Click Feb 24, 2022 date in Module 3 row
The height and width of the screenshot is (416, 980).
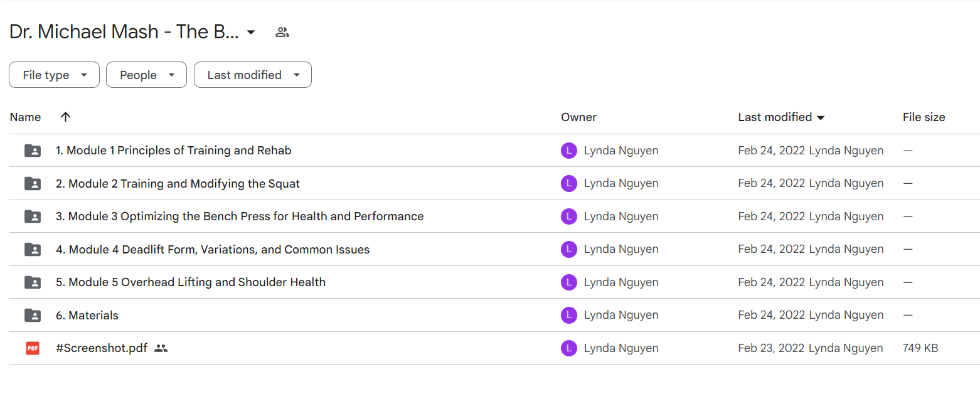[772, 216]
